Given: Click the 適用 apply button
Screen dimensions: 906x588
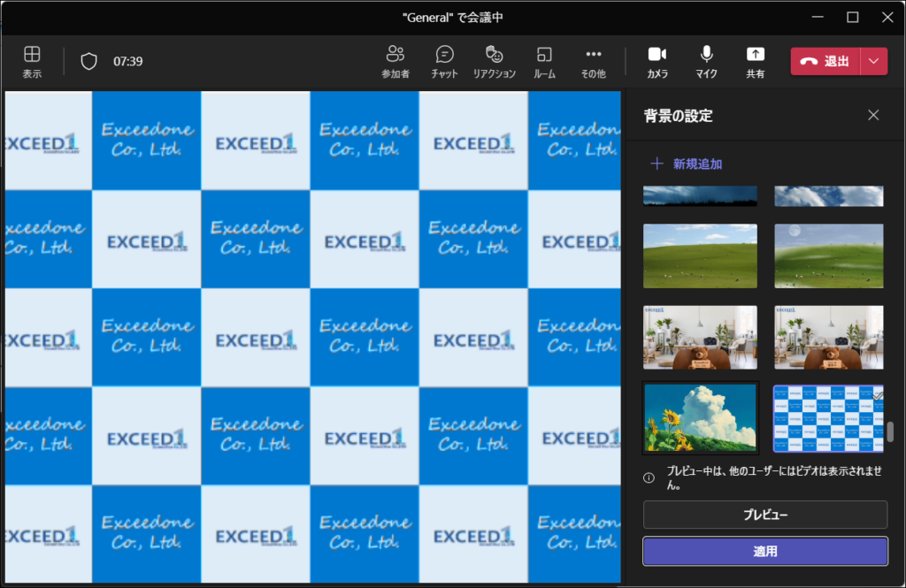Looking at the screenshot, I should tap(765, 552).
